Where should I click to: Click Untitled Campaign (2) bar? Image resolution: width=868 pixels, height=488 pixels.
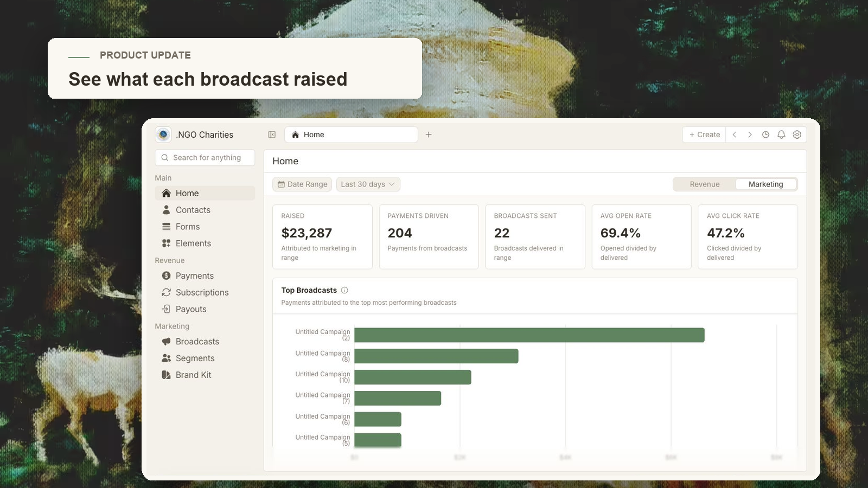point(529,335)
